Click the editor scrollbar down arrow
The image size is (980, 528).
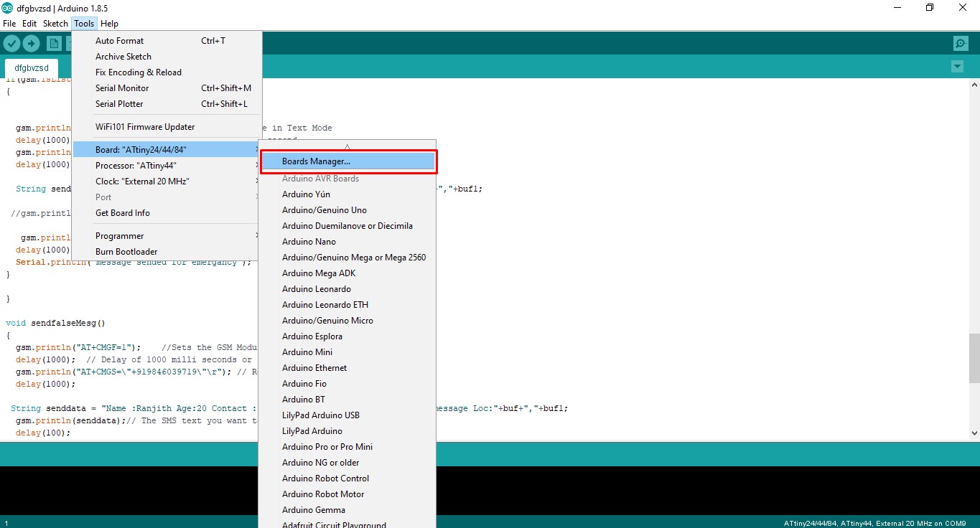click(x=974, y=433)
